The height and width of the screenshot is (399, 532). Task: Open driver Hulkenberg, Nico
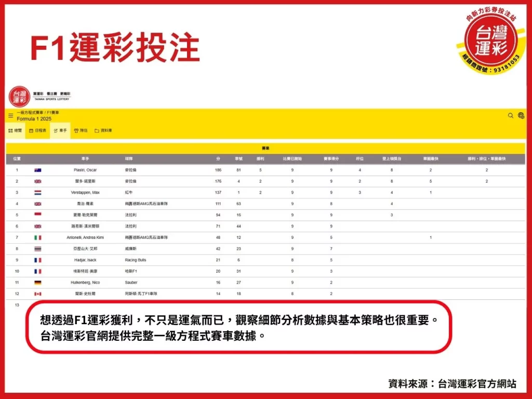click(85, 282)
